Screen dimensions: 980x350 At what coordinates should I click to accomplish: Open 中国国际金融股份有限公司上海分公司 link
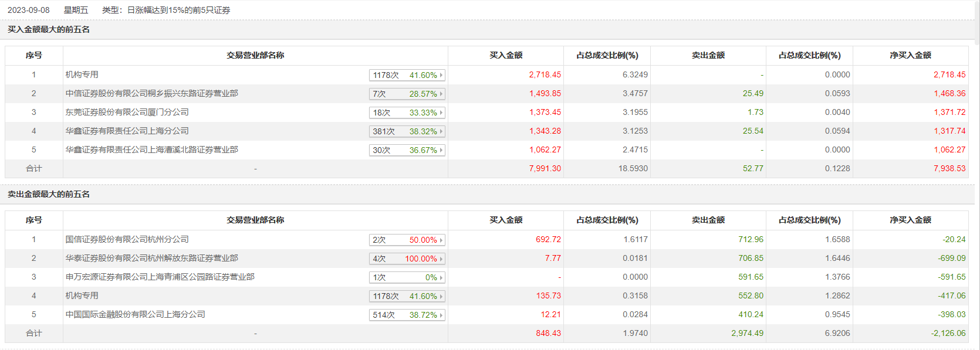coord(136,314)
